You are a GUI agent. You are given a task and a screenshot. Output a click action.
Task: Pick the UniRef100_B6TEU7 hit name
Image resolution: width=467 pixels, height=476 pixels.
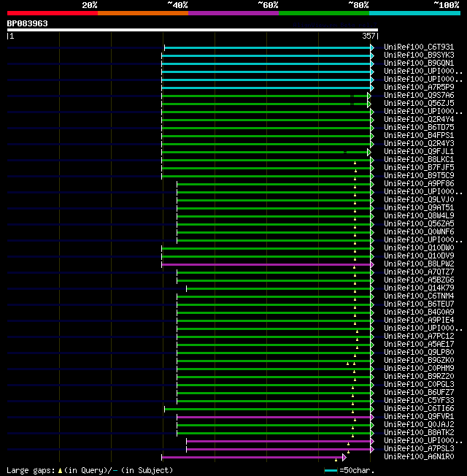tap(419, 304)
